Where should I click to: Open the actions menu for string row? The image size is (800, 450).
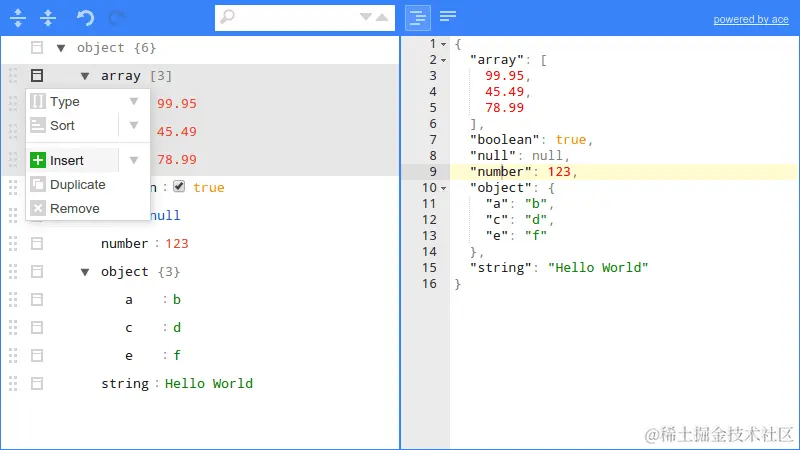pyautogui.click(x=37, y=384)
